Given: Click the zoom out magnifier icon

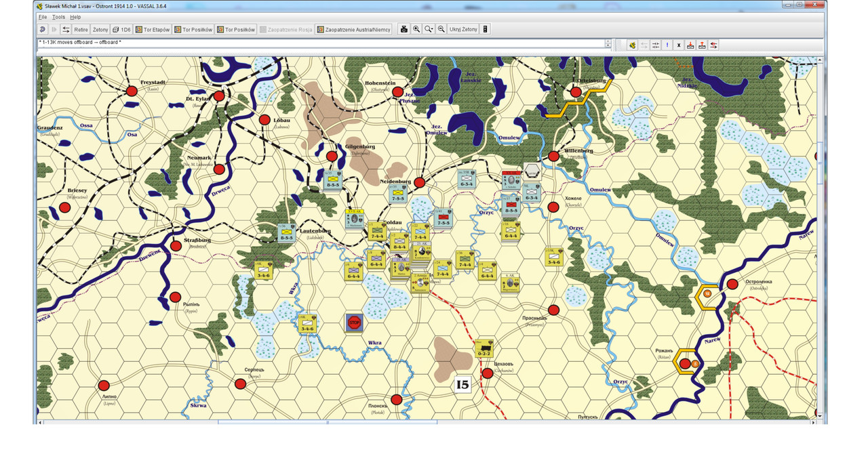Looking at the screenshot, I should click(441, 29).
